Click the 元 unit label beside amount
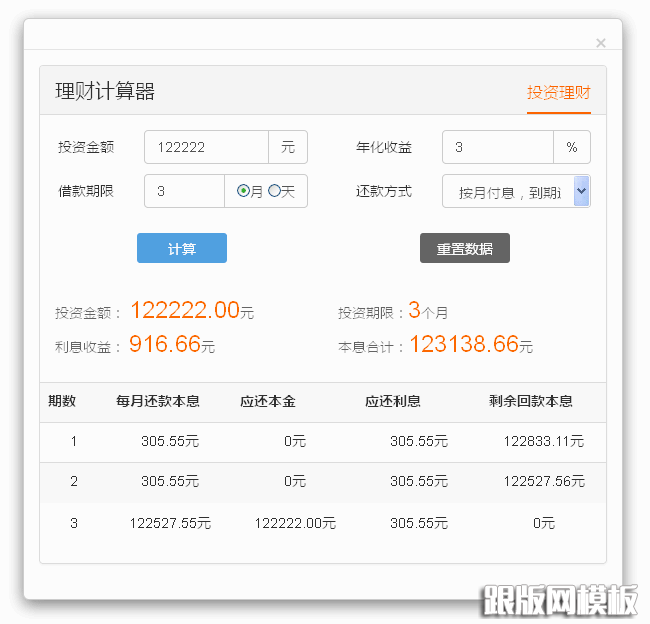Screen dimensions: 650x624 tap(288, 147)
